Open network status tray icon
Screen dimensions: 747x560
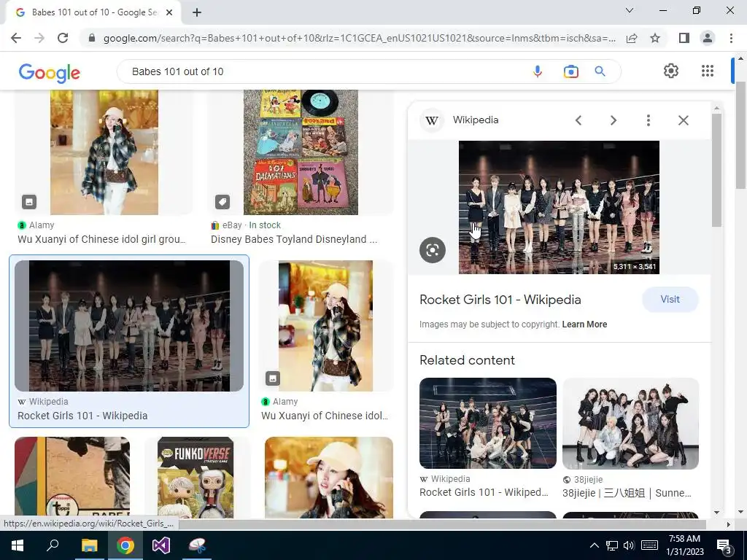(x=612, y=545)
